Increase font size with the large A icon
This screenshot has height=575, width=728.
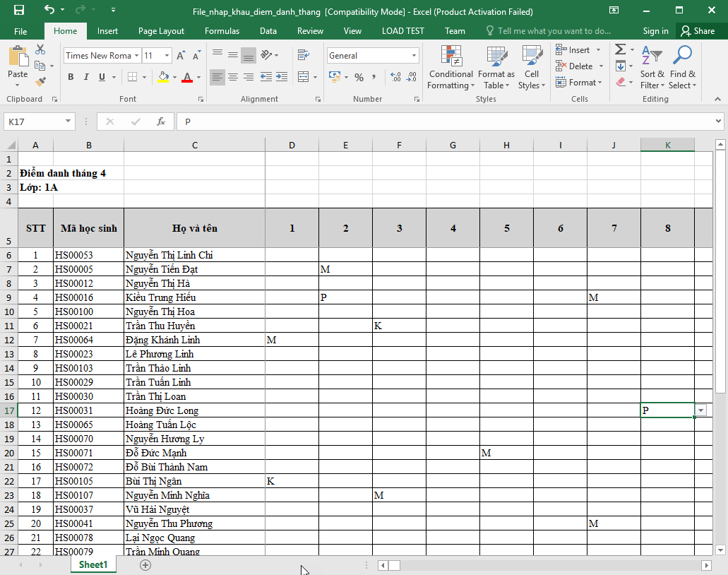coord(181,55)
